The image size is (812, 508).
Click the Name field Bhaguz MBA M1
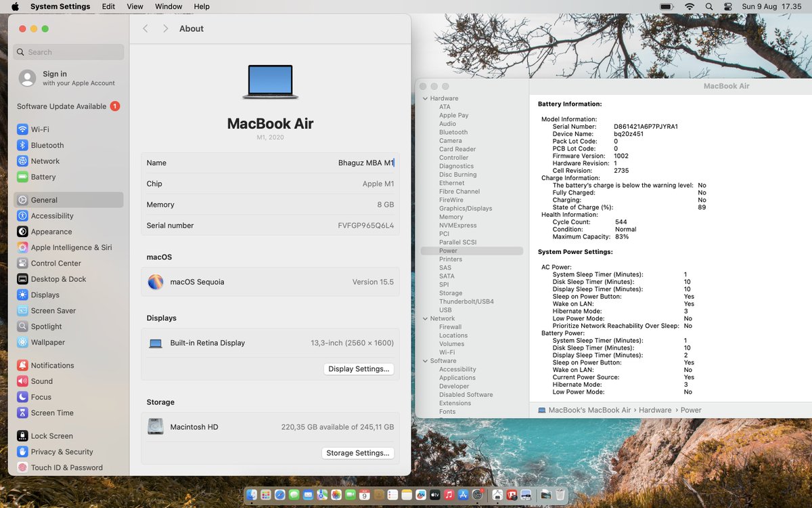(x=366, y=163)
